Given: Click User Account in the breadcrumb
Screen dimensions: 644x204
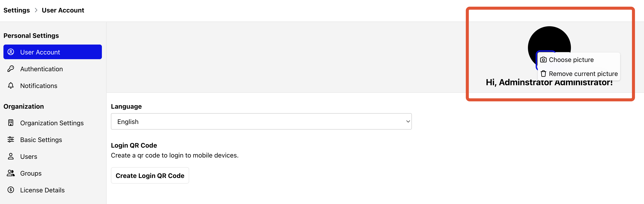Looking at the screenshot, I should (x=63, y=10).
